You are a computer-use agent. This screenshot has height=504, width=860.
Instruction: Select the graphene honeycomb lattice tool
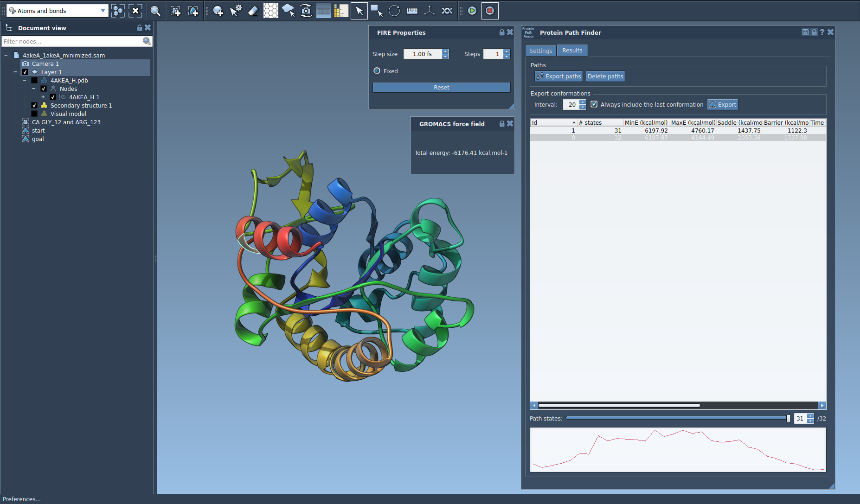tap(270, 11)
